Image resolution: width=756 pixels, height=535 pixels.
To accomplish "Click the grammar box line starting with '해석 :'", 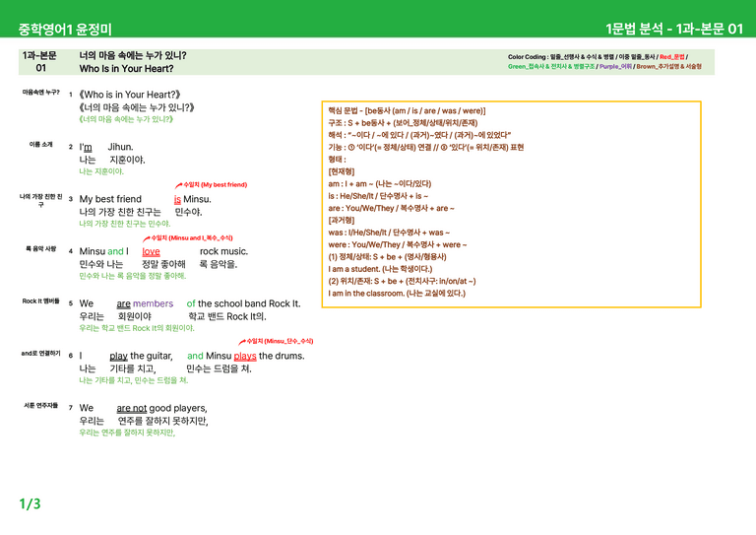I will (x=419, y=135).
